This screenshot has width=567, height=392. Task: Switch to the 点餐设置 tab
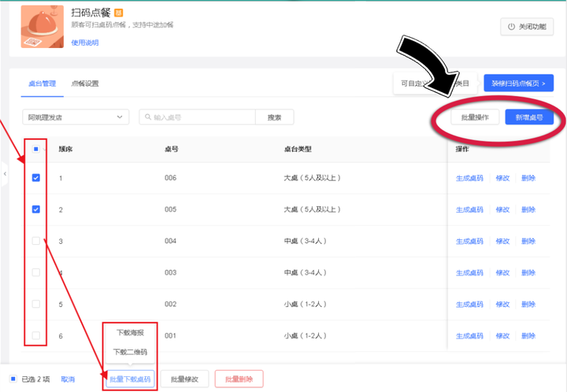85,83
